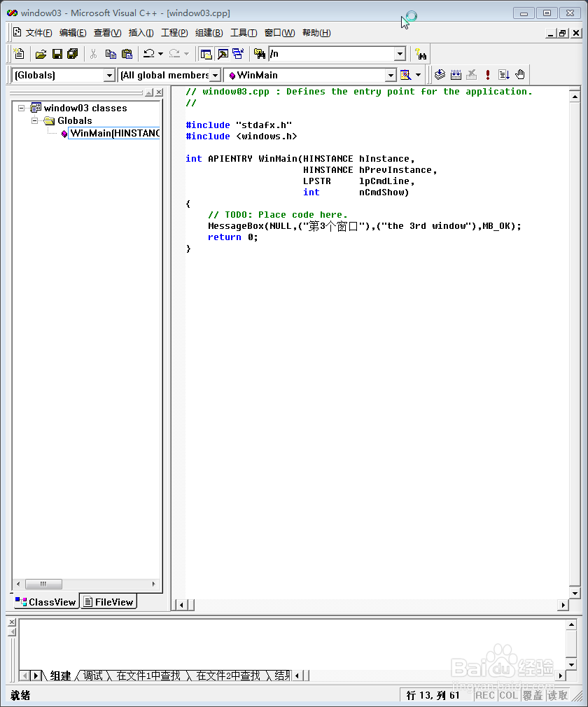The image size is (588, 707).
Task: Copy the selected text
Action: (111, 53)
